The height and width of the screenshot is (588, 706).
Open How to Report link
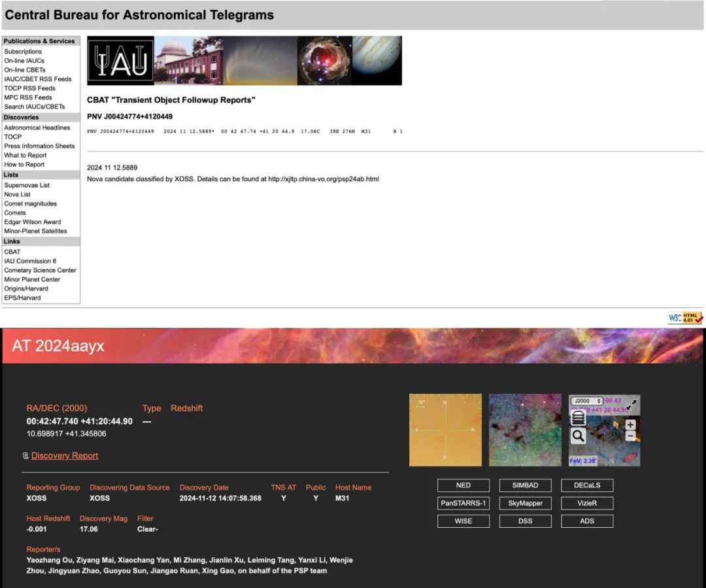[24, 164]
